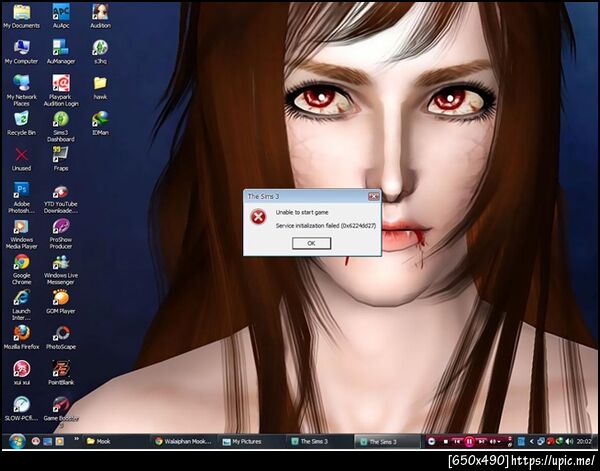600x471 pixels.
Task: Select the Game Booster desktop shortcut
Action: [x=61, y=411]
